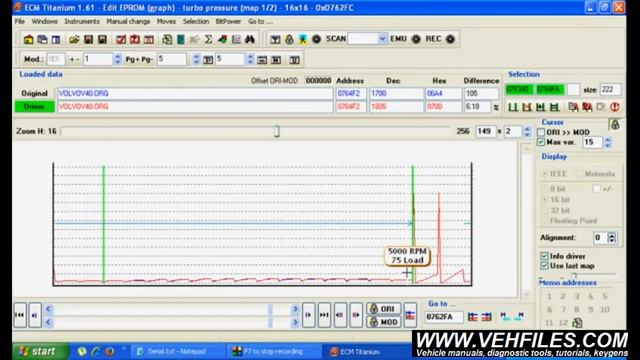Viewport: 640px width, 360px height.
Task: Click the skip-to-last navigation button
Action: point(324,315)
